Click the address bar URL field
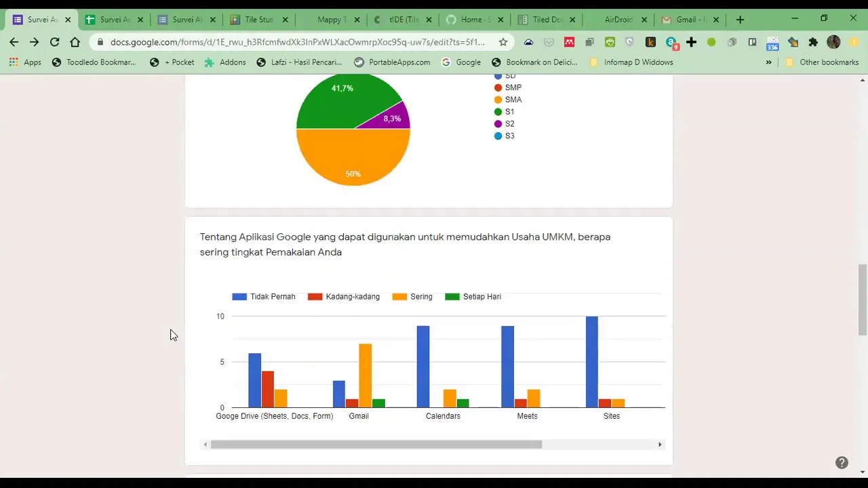The height and width of the screenshot is (488, 868). pos(297,42)
